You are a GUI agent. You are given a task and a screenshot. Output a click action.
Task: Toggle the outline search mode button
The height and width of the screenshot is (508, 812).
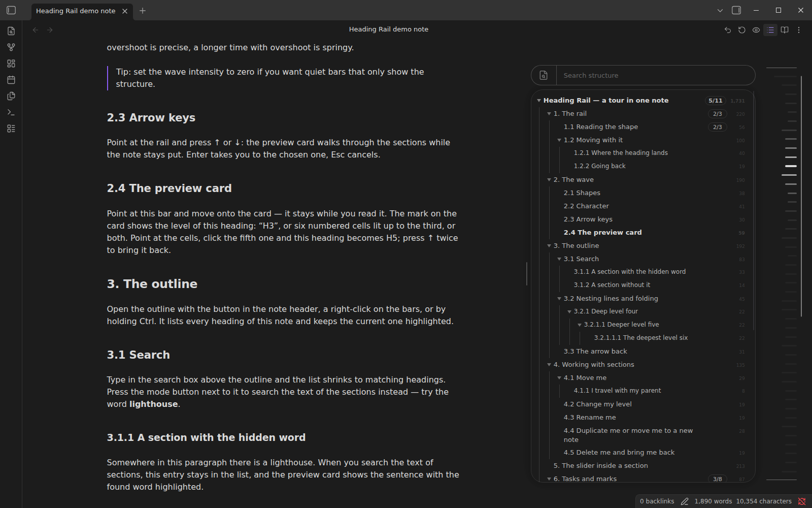click(544, 75)
